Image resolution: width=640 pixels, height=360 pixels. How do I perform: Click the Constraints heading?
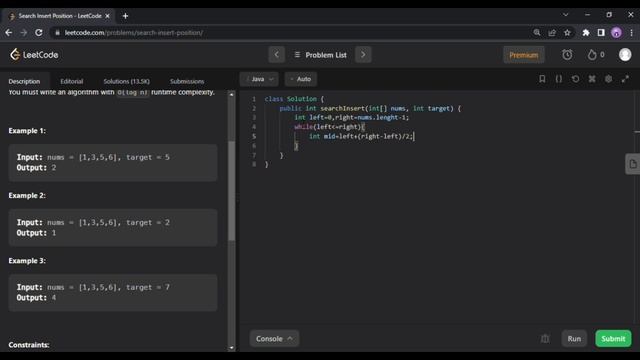pyautogui.click(x=29, y=345)
